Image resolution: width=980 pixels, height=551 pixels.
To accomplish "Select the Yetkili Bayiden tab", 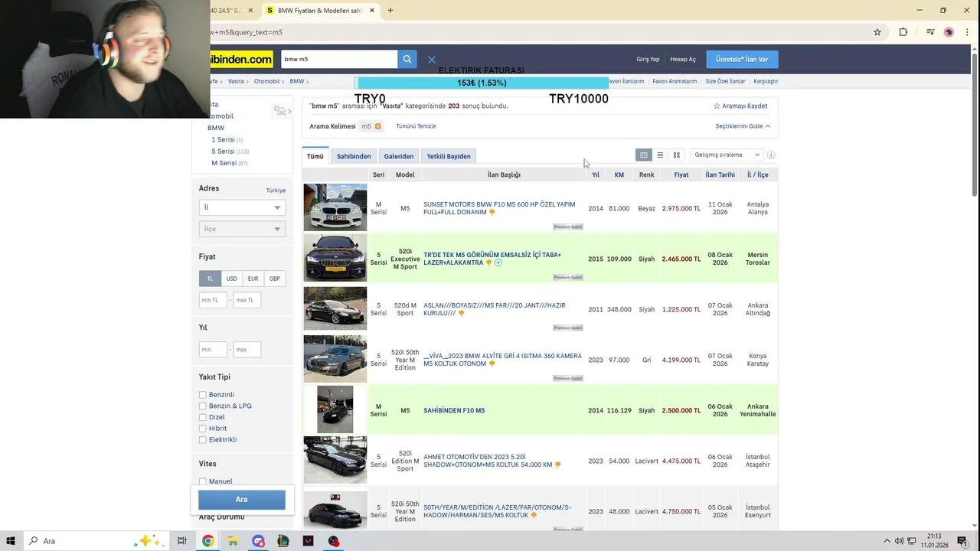I will [449, 156].
